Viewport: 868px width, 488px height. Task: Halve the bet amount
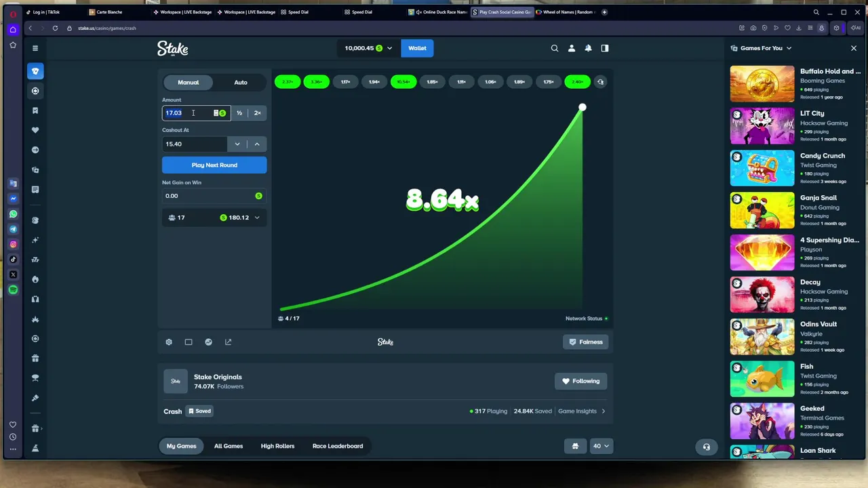(x=239, y=113)
